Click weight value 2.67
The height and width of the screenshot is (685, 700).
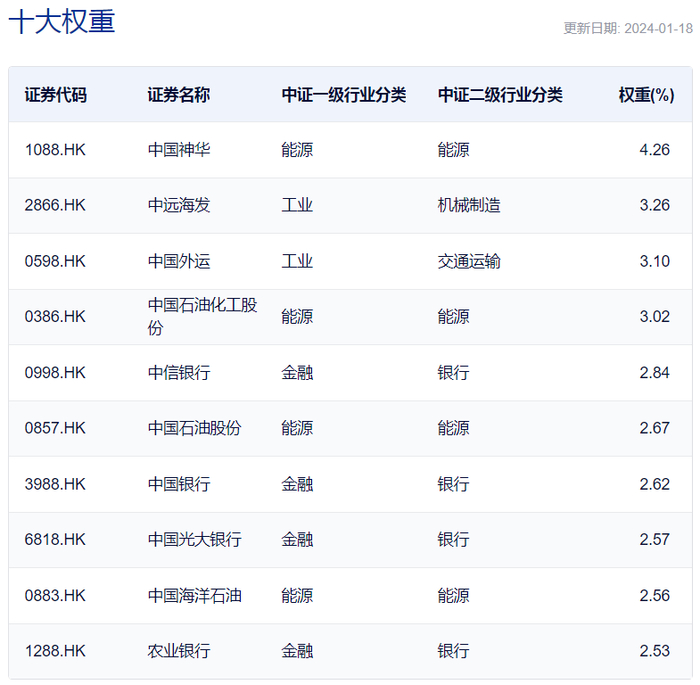click(654, 428)
